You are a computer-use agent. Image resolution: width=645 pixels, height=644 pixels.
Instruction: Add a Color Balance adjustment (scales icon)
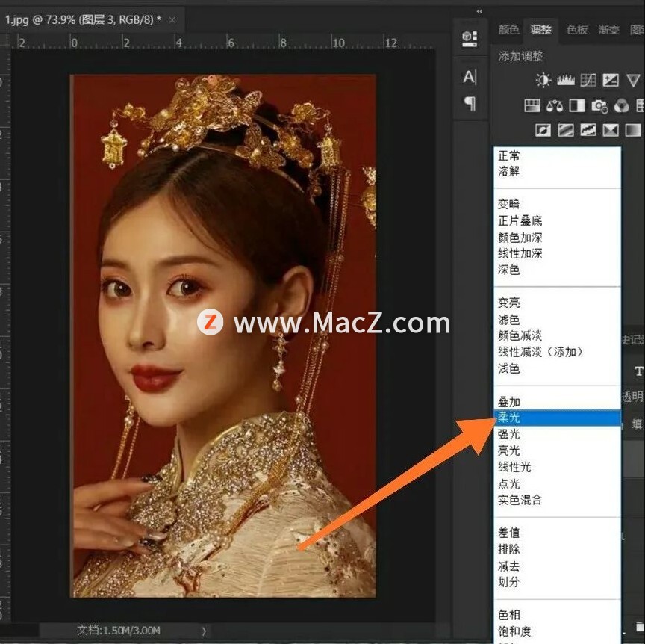coord(555,106)
